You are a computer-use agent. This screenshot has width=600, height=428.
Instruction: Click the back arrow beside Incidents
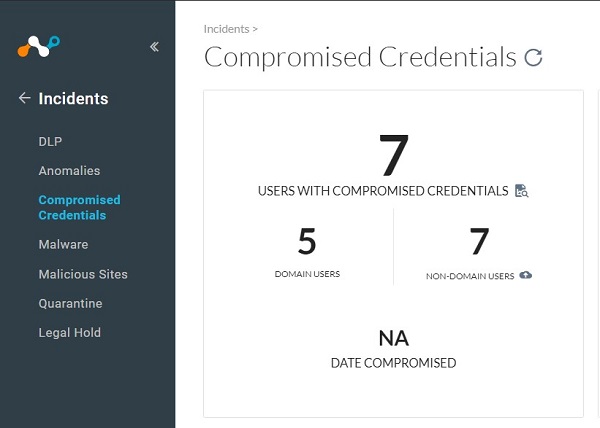[25, 98]
